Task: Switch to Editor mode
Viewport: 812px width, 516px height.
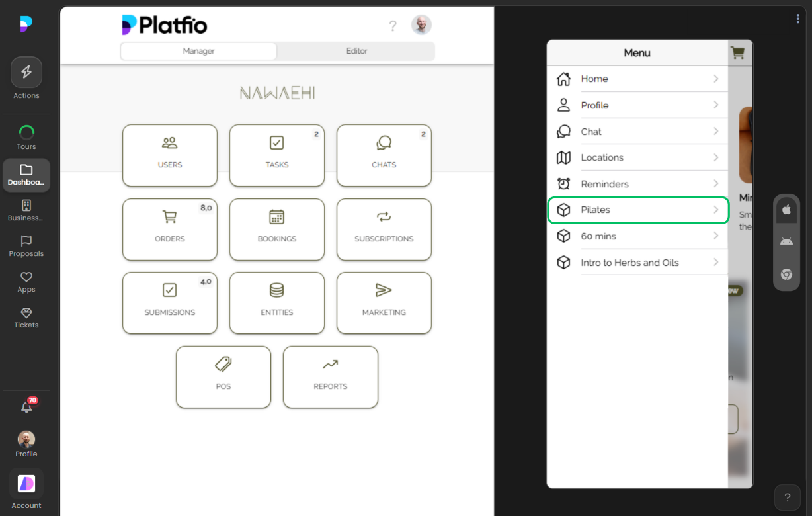Action: pyautogui.click(x=356, y=50)
